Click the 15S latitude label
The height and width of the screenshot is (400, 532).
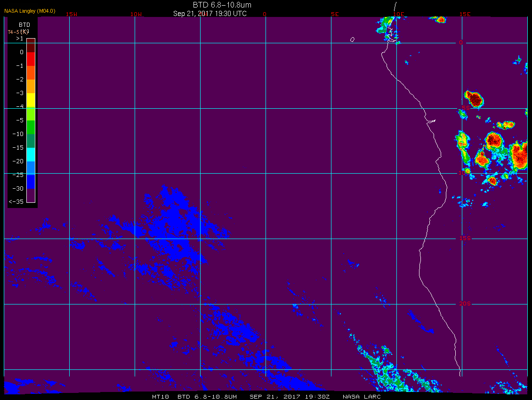pyautogui.click(x=465, y=238)
